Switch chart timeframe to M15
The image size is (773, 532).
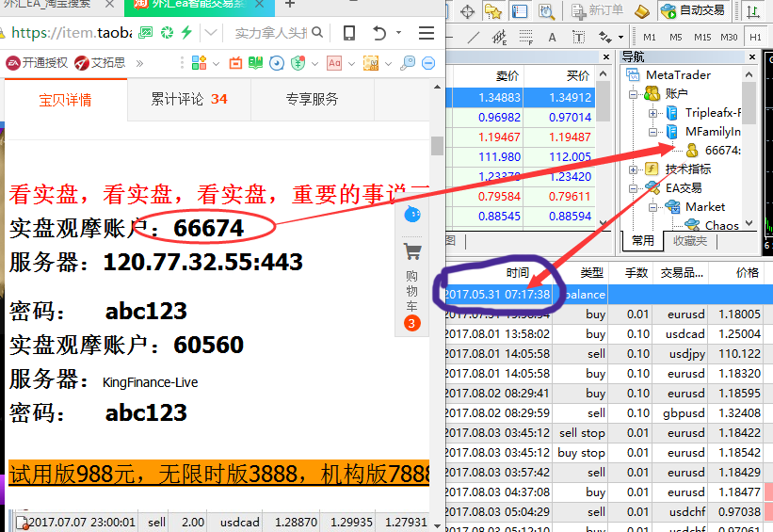coord(702,37)
